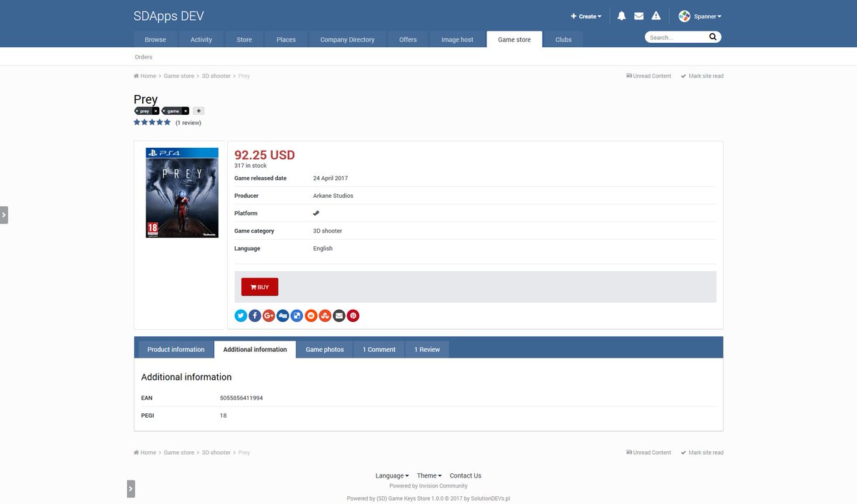The height and width of the screenshot is (504, 857).
Task: Open the Language dropdown in footer
Action: click(x=392, y=475)
